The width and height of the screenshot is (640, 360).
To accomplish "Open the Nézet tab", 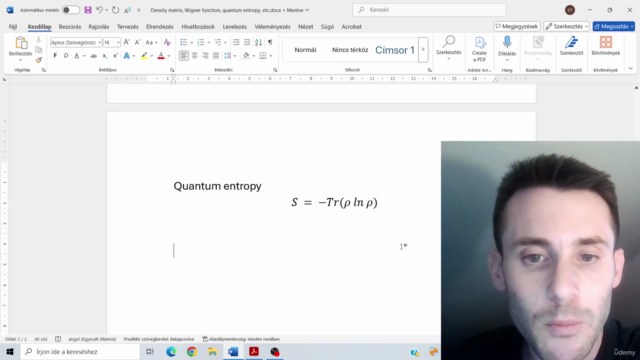I will click(305, 27).
